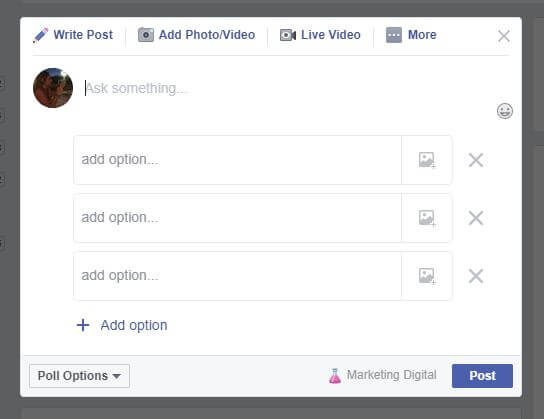Add image to the first poll option
This screenshot has height=419, width=544.
[x=427, y=160]
